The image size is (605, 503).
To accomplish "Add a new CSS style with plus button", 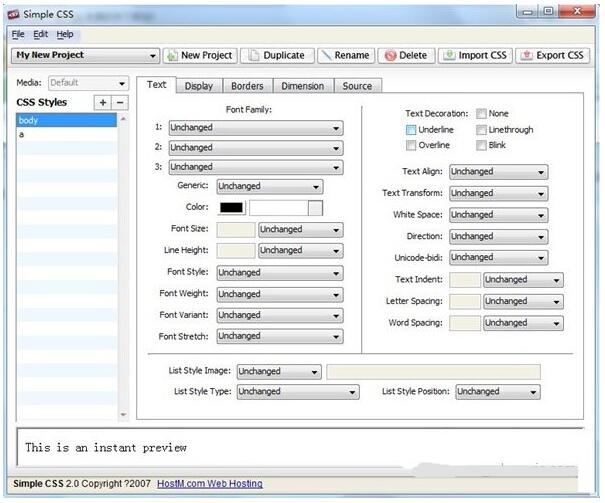I will click(103, 103).
